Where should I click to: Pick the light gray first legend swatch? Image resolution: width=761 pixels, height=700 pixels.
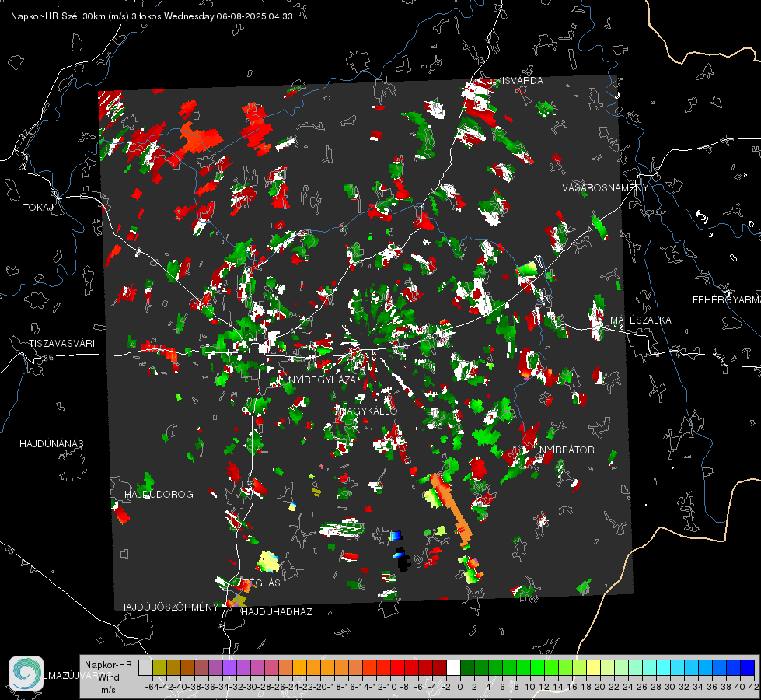pyautogui.click(x=145, y=668)
